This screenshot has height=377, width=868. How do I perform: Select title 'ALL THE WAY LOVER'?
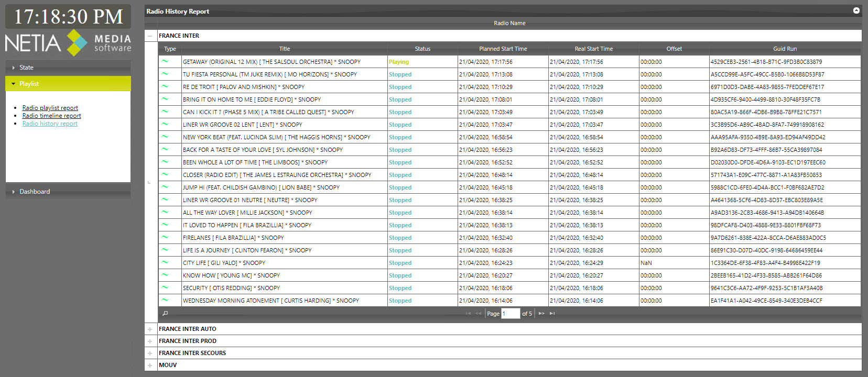(247, 213)
